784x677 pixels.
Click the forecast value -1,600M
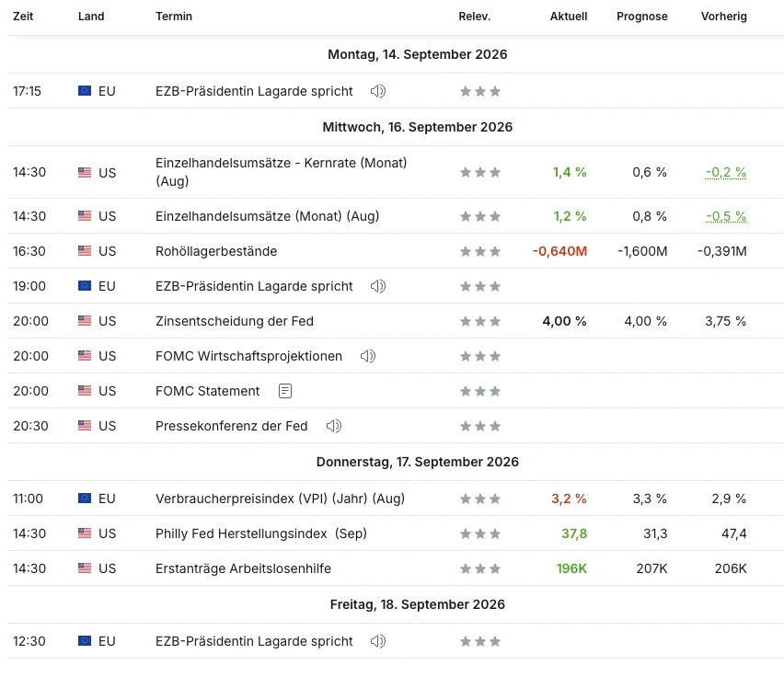[642, 251]
